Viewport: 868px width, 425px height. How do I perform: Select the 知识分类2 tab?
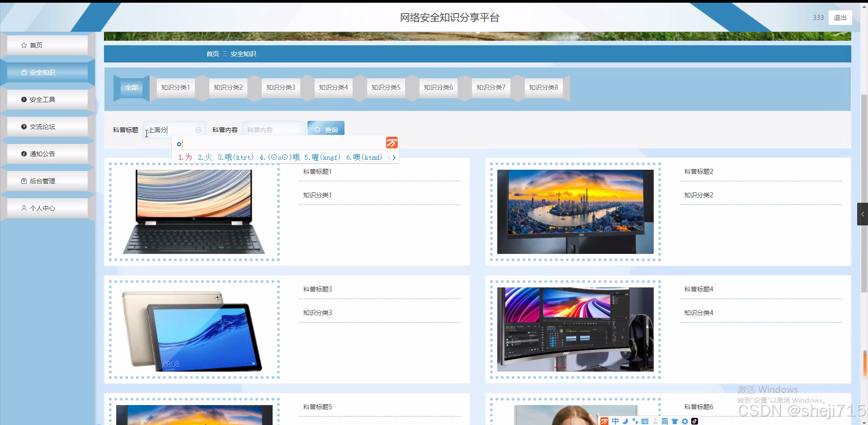(x=228, y=87)
